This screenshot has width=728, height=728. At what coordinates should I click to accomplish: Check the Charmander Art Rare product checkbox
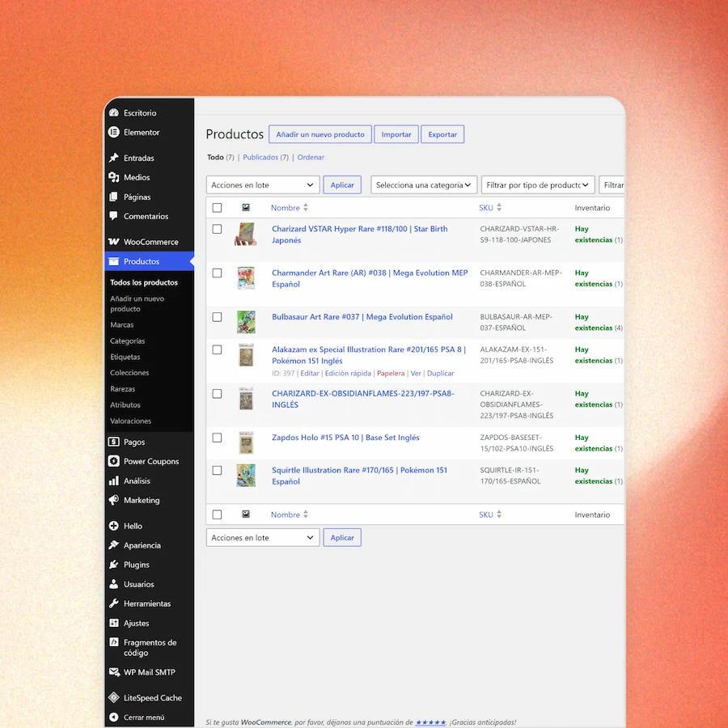pyautogui.click(x=217, y=273)
